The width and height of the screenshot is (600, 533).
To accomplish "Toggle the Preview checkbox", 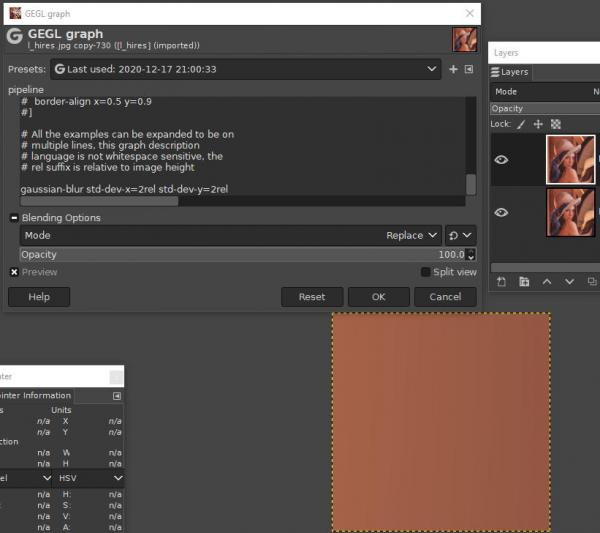I will 15,272.
